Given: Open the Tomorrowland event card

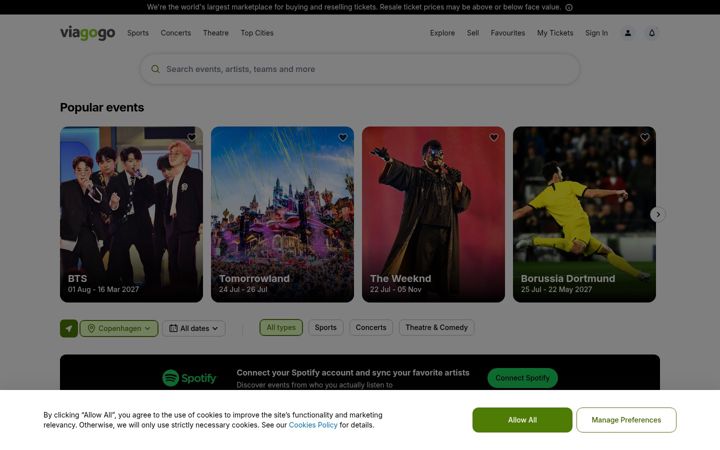Looking at the screenshot, I should click(x=282, y=214).
